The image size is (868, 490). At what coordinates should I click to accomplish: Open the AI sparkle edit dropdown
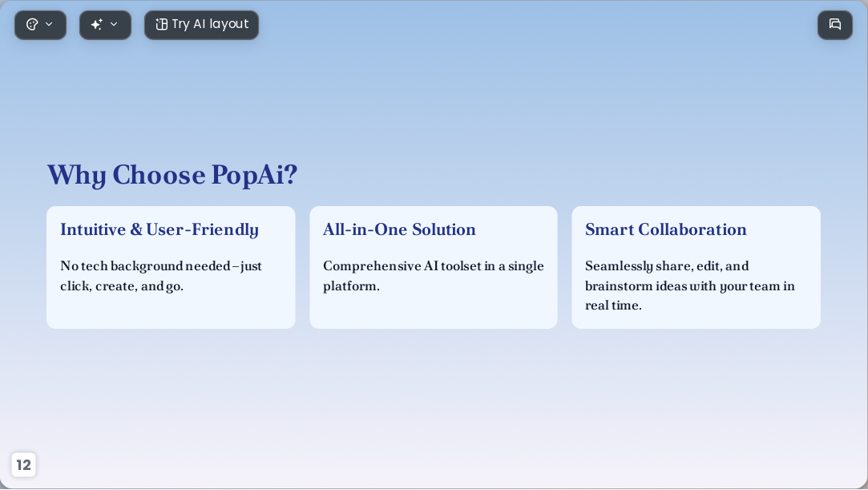pos(105,25)
